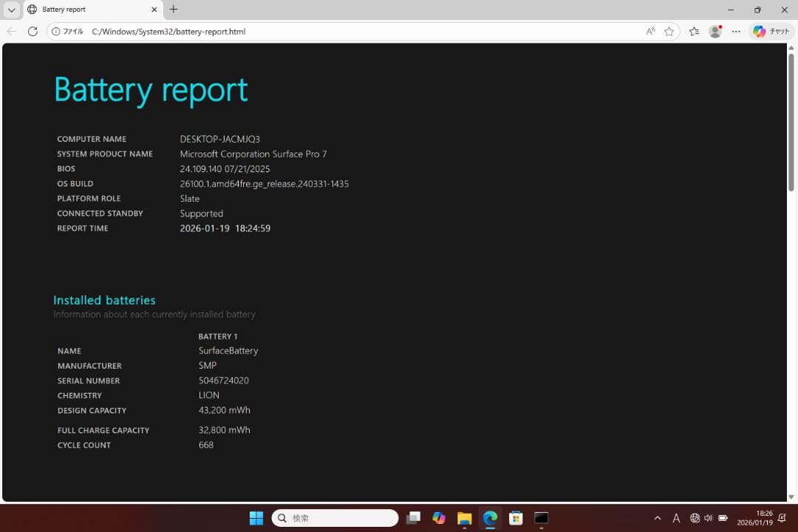
Task: Click the taskbar search box
Action: click(x=334, y=518)
